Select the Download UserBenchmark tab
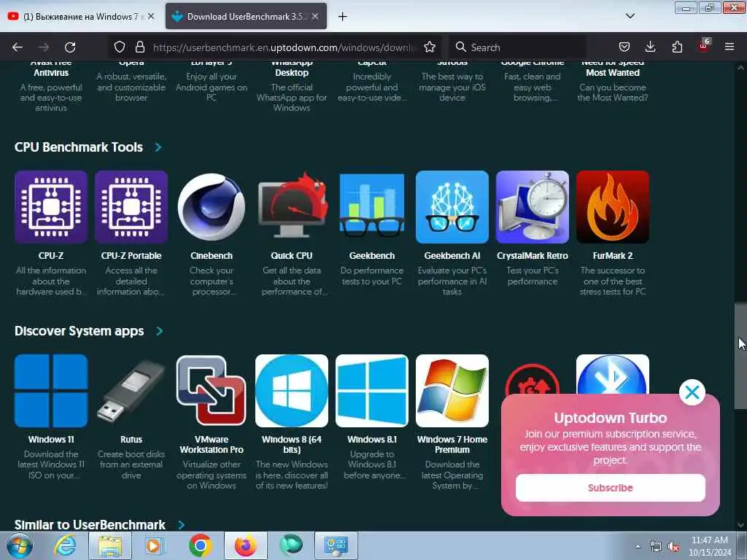Image resolution: width=747 pixels, height=560 pixels. [246, 16]
